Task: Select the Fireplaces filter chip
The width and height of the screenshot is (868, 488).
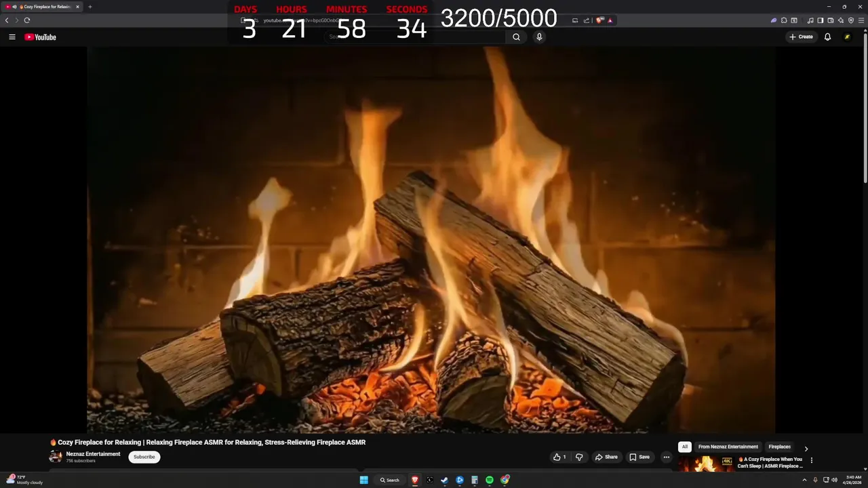Action: (x=779, y=447)
